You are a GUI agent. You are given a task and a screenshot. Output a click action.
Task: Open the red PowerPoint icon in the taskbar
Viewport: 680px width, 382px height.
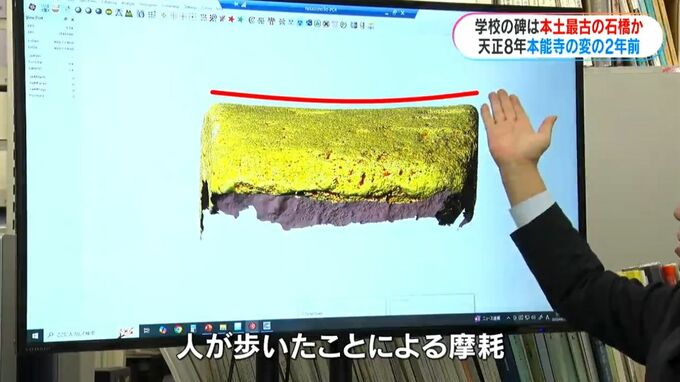click(208, 328)
